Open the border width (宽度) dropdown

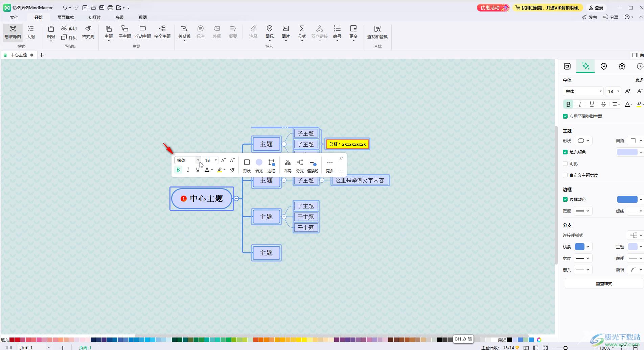pos(583,211)
